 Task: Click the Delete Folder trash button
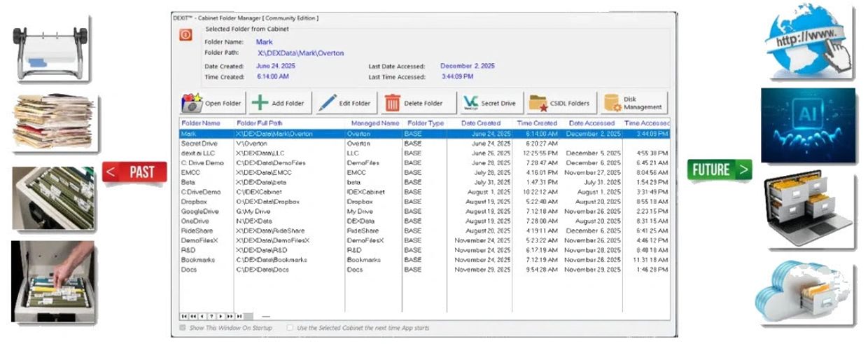click(414, 103)
